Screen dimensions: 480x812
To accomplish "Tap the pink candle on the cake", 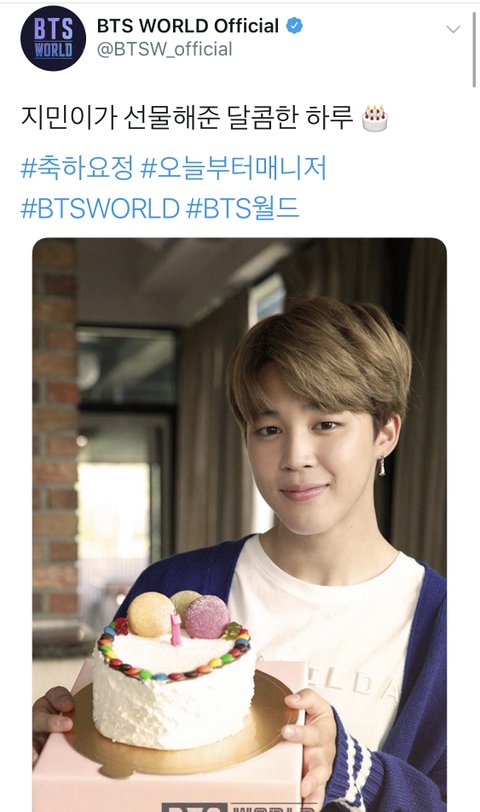I will [x=176, y=629].
